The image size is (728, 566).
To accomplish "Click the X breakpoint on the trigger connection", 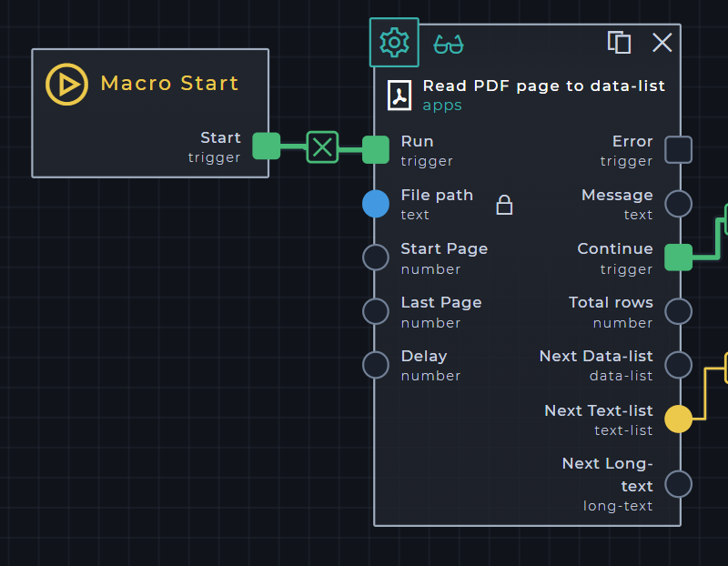I will click(x=322, y=147).
